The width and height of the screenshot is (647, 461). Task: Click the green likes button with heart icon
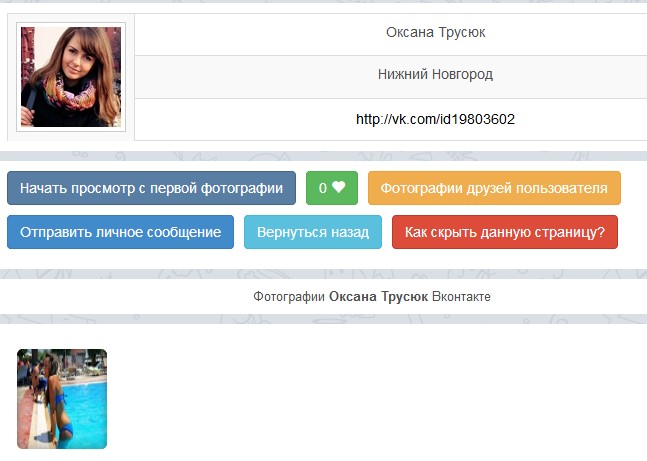(x=332, y=188)
